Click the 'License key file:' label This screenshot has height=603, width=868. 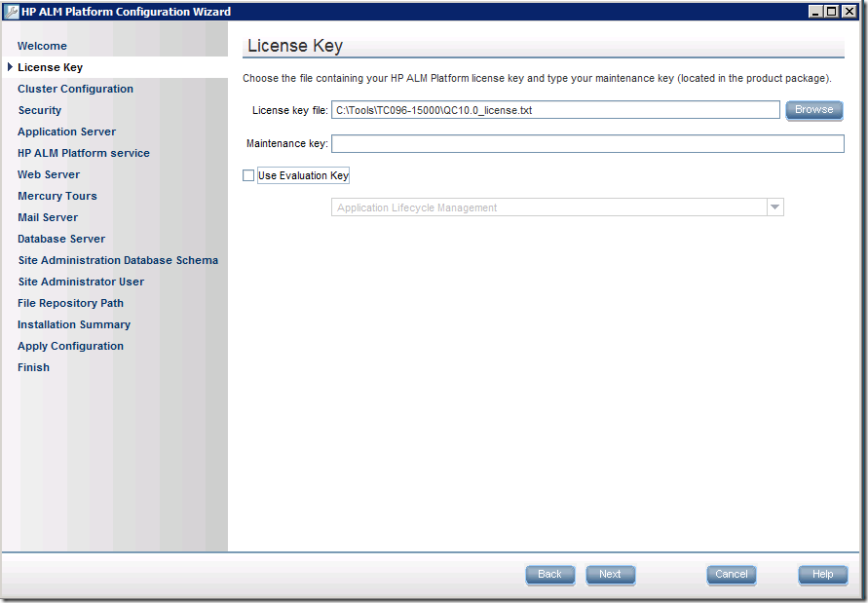[x=290, y=110]
